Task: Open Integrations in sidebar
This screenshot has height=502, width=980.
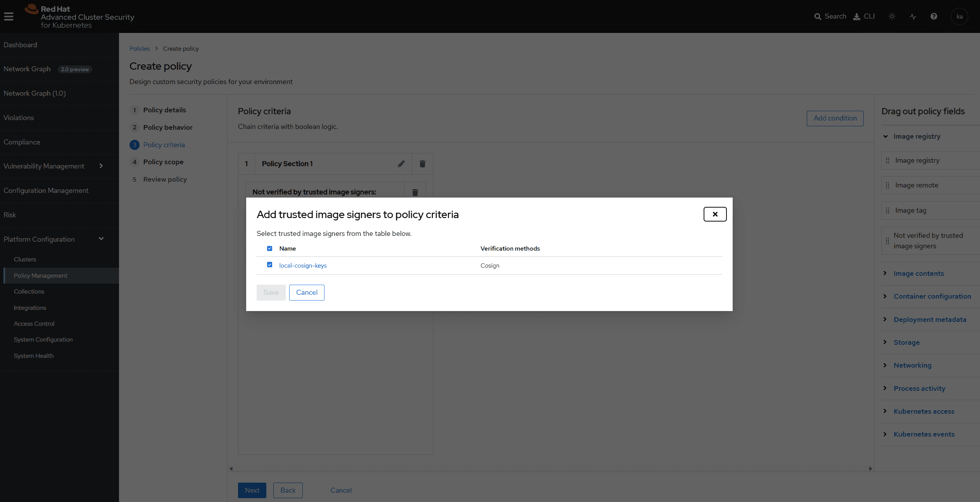Action: coord(61,308)
